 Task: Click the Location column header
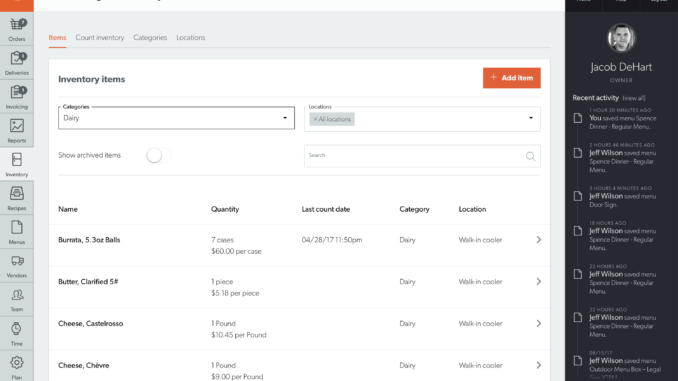coord(472,209)
